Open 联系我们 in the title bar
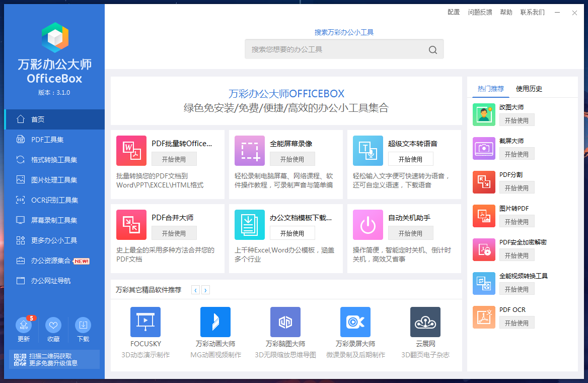This screenshot has height=383, width=588. (533, 12)
